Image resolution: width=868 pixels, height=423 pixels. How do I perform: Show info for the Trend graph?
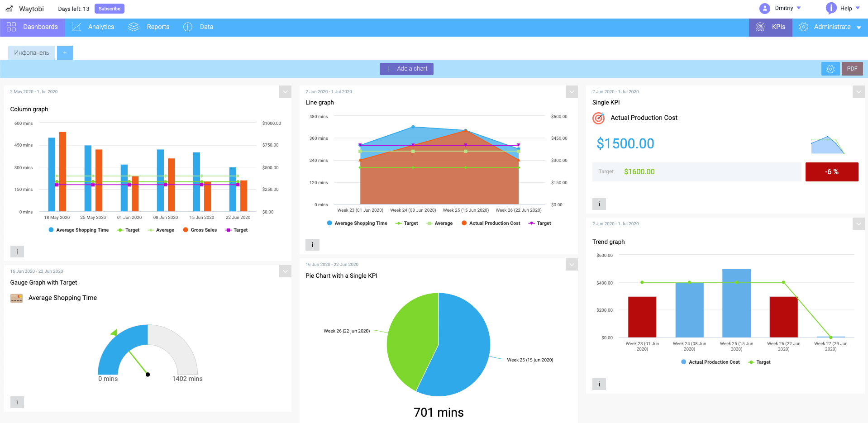pos(599,384)
